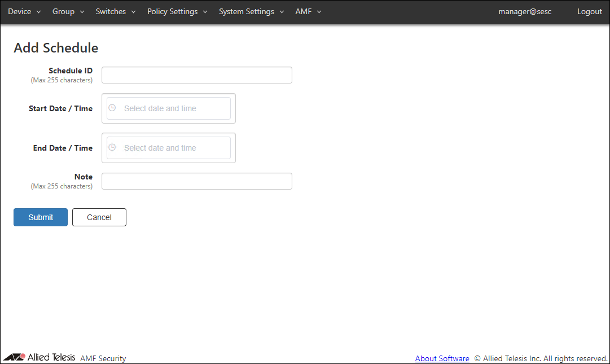
Task: Focus the Schedule ID text field
Action: coord(197,75)
